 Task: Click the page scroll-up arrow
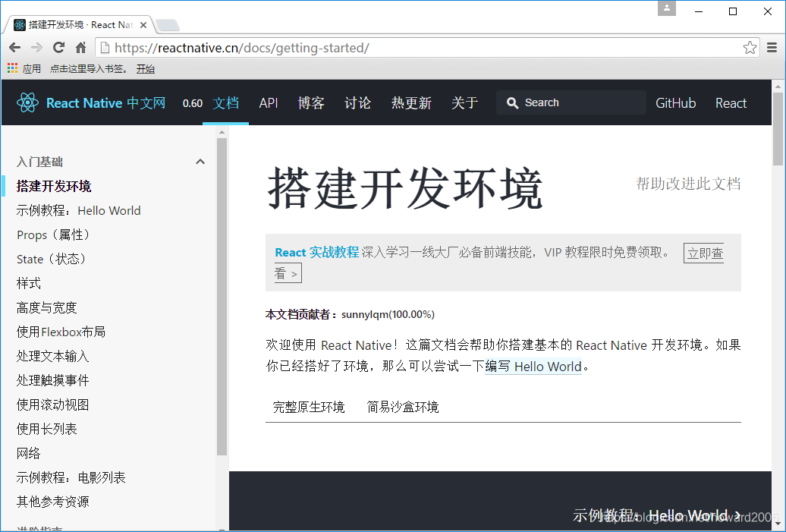pyautogui.click(x=778, y=87)
